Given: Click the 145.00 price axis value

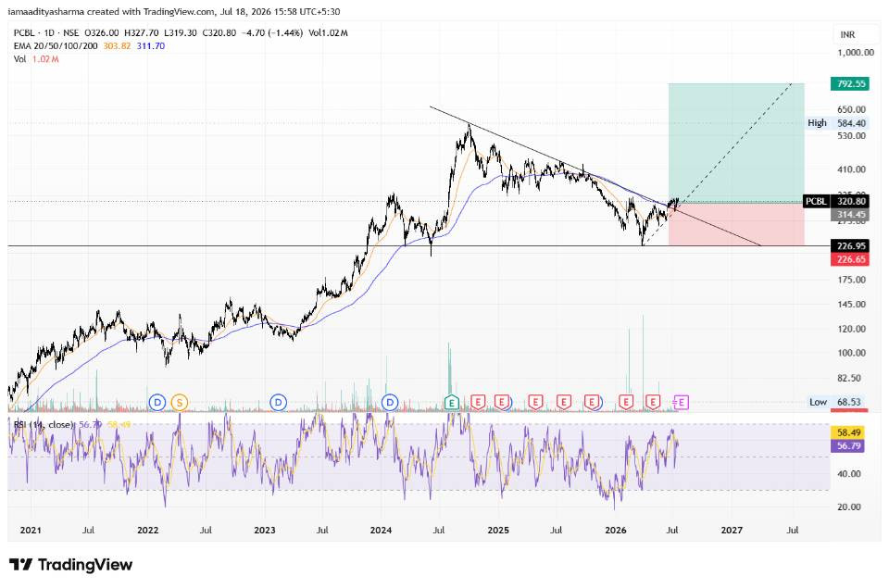Looking at the screenshot, I should click(x=852, y=305).
